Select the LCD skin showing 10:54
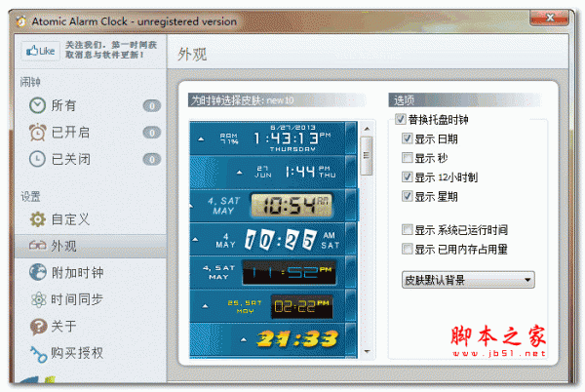This screenshot has height=392, width=585. coord(273,206)
